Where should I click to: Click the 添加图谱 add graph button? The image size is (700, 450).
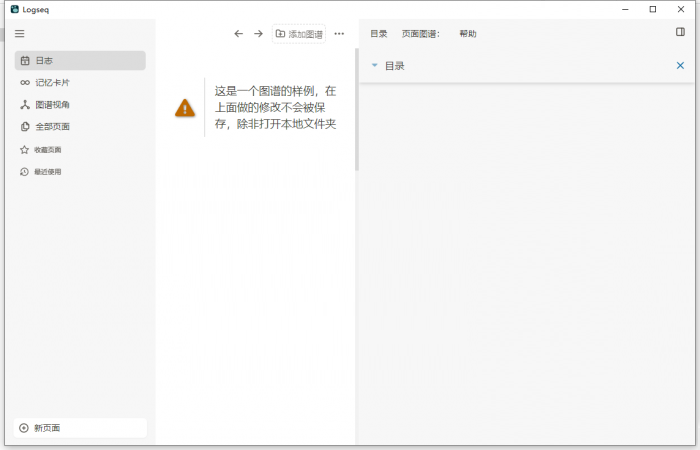(x=299, y=34)
